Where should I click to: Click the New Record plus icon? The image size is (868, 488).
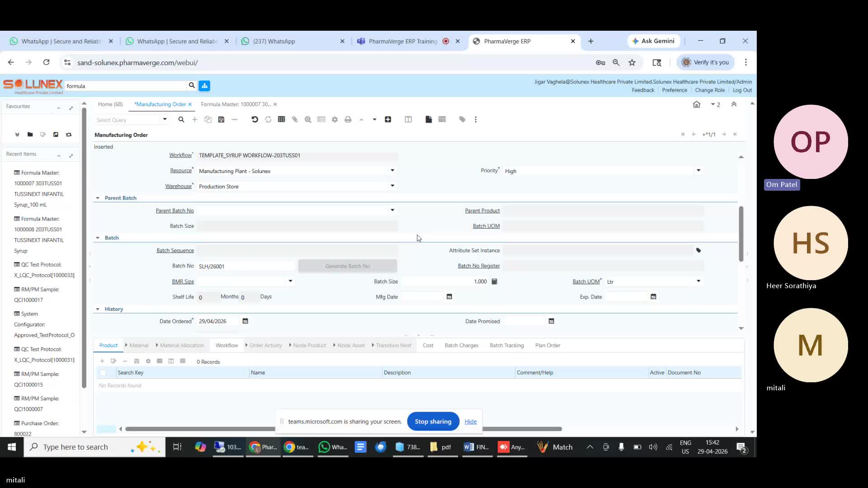(x=194, y=120)
